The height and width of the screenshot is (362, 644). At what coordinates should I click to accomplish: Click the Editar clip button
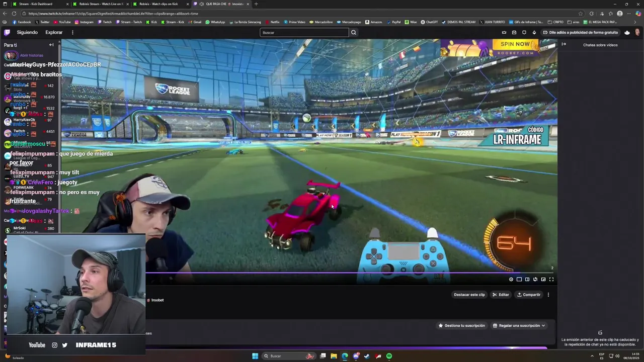(x=501, y=295)
